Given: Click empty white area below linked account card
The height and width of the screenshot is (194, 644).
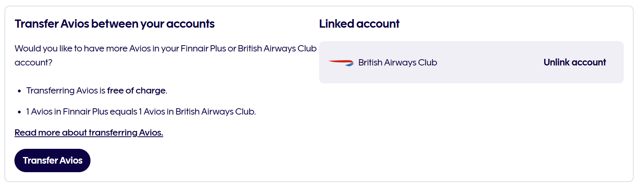Looking at the screenshot, I should click(471, 132).
